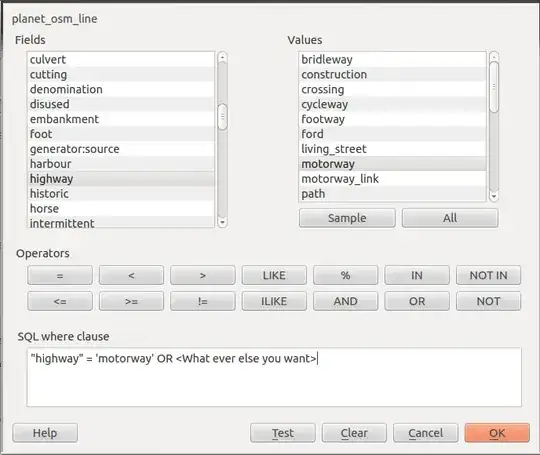Click the Values list scroll-up arrow
Screen dimensions: 540x455
(494, 57)
